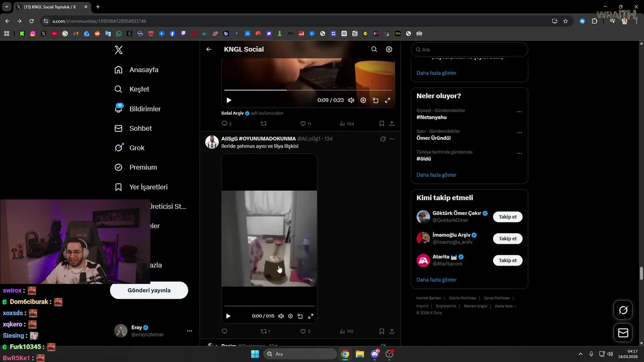Screen dimensions: 644x362
Task: Make the top video fullscreen
Action: coord(387,100)
